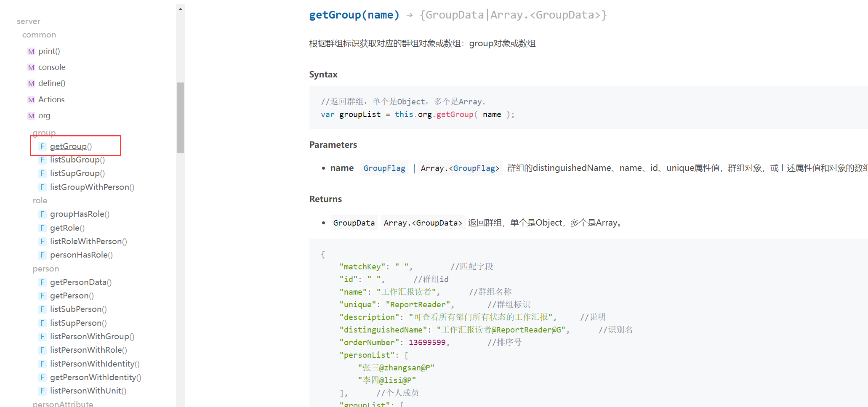Open the org module entry
Screen dimensions: 868x407
pos(44,116)
